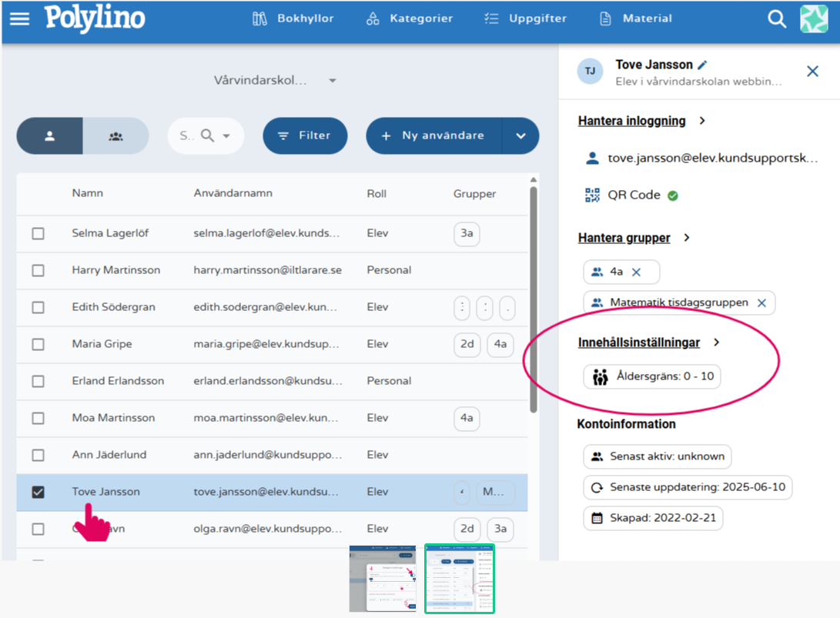Expand Innehållsinställningar chevron

point(717,342)
